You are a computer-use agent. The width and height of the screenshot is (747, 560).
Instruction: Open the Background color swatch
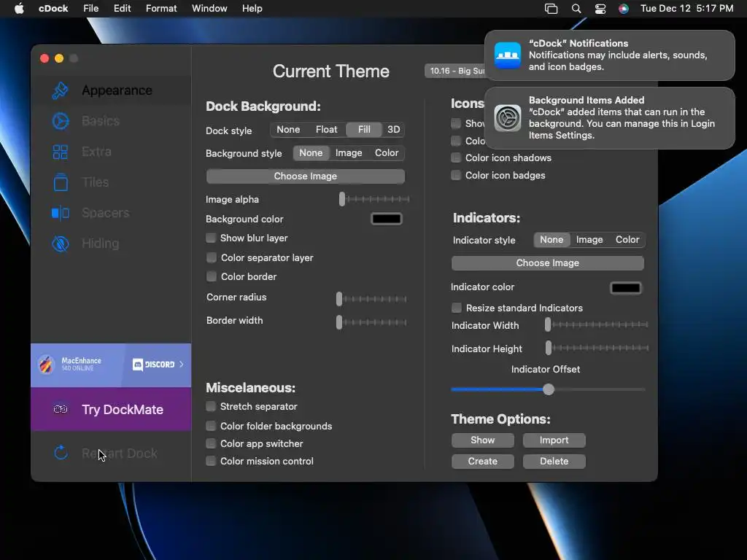[387, 219]
